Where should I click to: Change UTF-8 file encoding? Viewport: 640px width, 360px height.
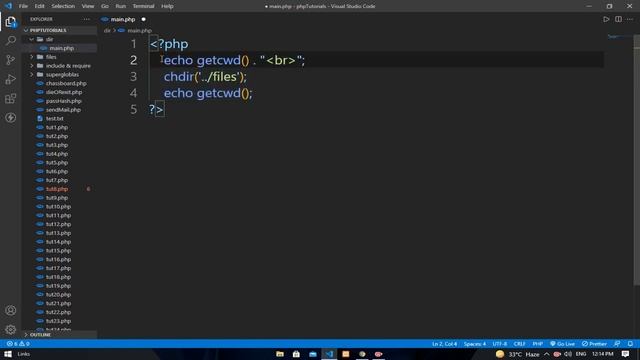click(x=500, y=344)
